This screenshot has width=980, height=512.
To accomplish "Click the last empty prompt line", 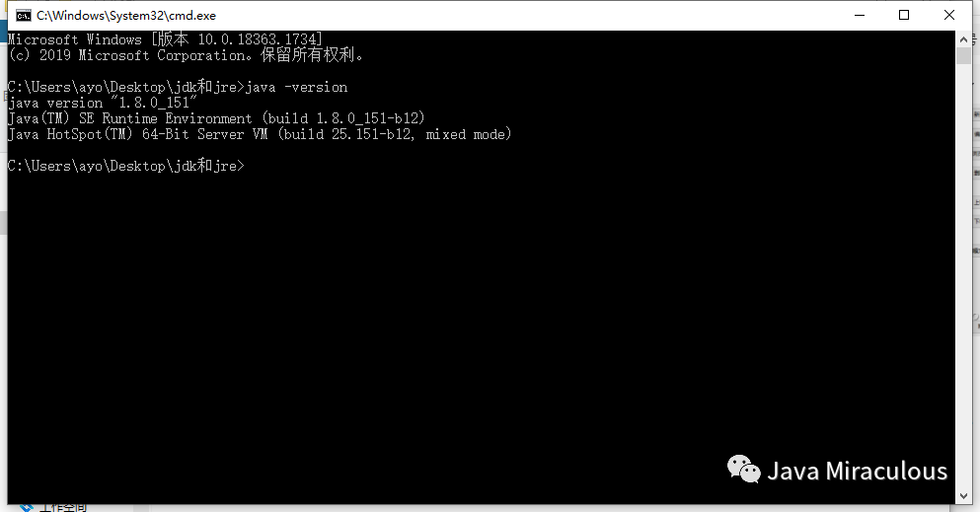I will point(126,166).
